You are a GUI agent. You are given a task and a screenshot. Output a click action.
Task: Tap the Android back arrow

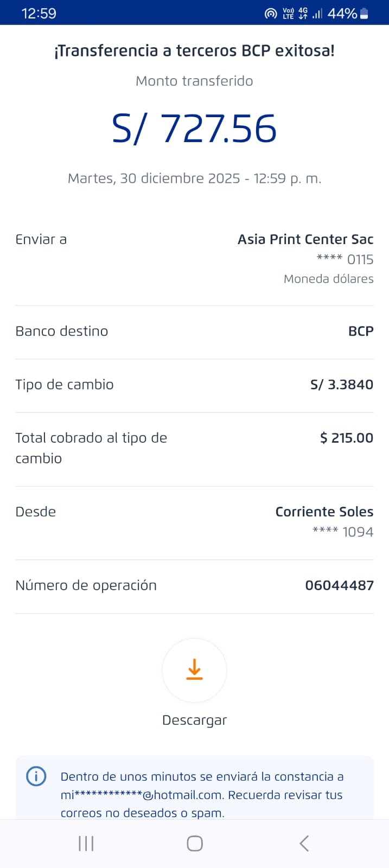(304, 843)
